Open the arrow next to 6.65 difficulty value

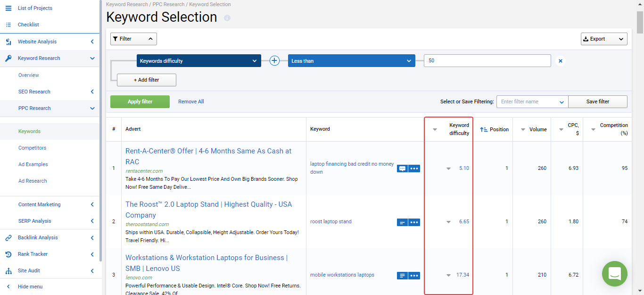(449, 222)
